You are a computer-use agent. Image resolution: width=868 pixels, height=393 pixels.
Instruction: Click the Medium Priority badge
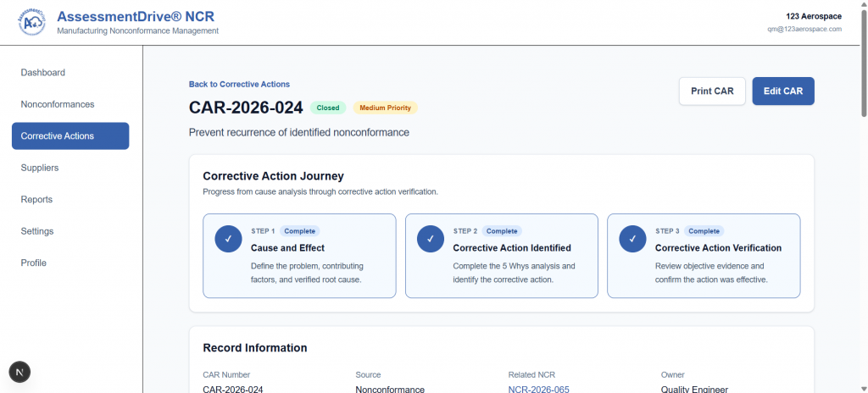tap(386, 108)
